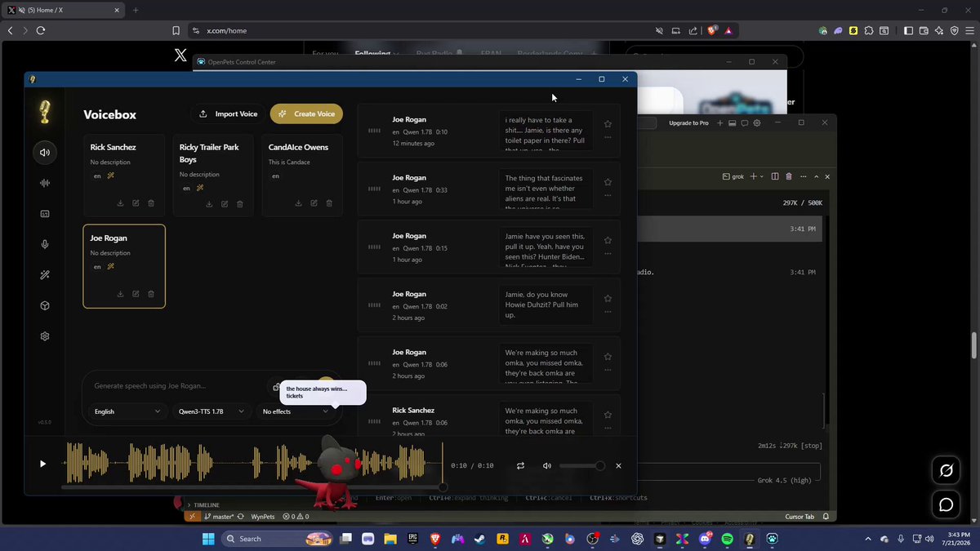Open the microphone tab in Voicebox sidebar
This screenshot has width=980, height=551.
(x=45, y=244)
